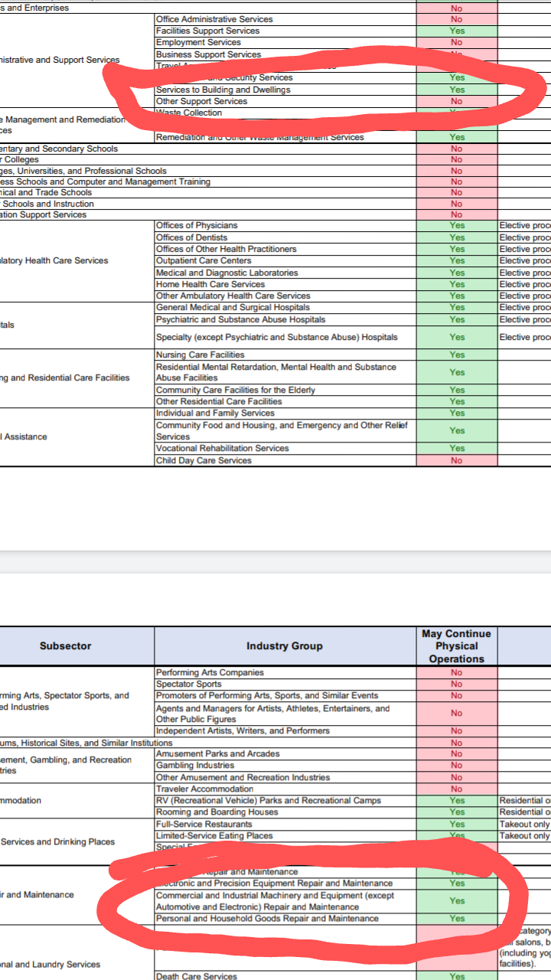The height and width of the screenshot is (980, 551).
Task: Select Offices of Other Health Practitioners
Action: 285,249
